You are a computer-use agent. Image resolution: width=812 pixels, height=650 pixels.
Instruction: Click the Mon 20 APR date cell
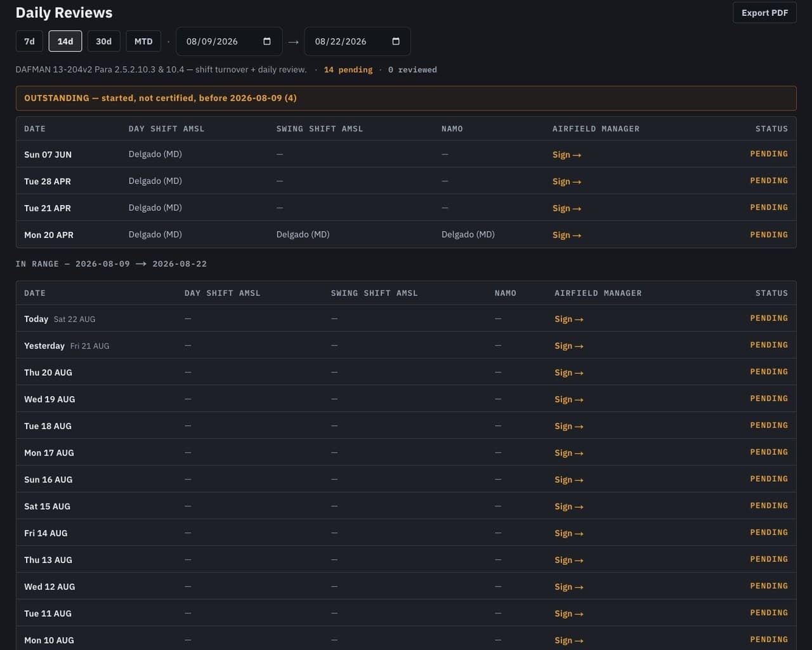(49, 234)
